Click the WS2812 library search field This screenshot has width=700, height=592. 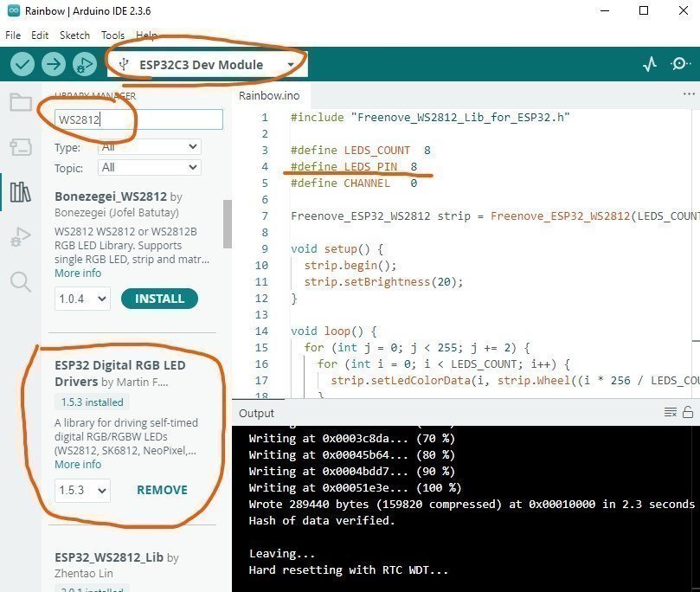pos(138,119)
